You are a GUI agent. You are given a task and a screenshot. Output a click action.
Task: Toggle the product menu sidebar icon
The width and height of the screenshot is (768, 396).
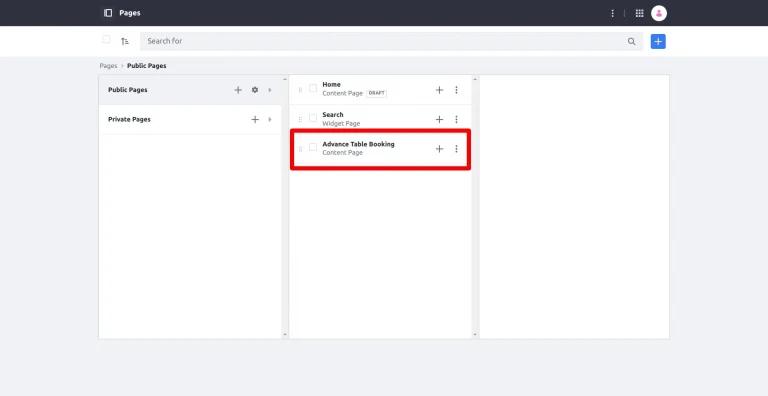click(108, 13)
